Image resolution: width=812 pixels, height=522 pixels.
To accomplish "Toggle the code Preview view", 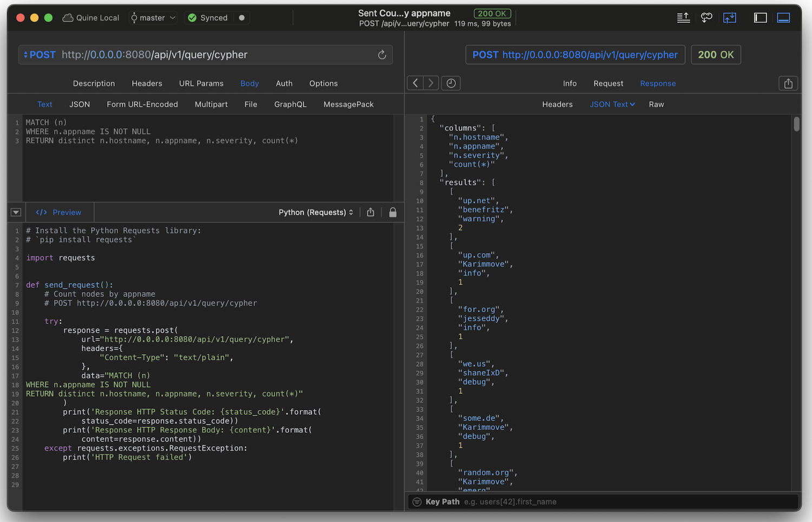I will coord(60,212).
